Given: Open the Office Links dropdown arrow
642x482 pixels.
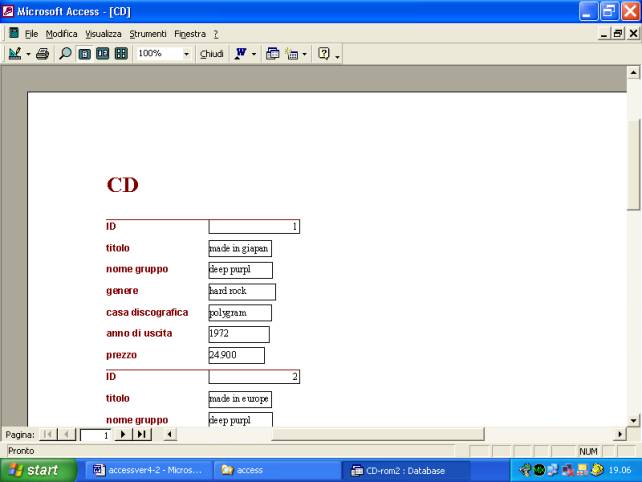Looking at the screenshot, I should [x=254, y=54].
